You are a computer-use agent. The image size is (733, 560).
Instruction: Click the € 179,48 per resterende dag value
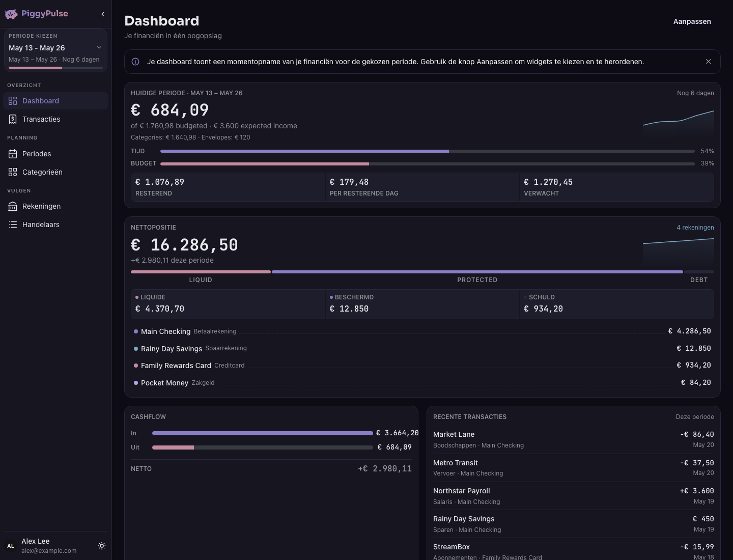pyautogui.click(x=349, y=182)
